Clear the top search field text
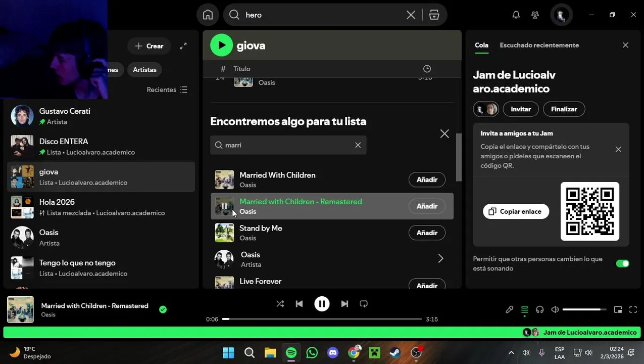The height and width of the screenshot is (364, 644). point(411,15)
